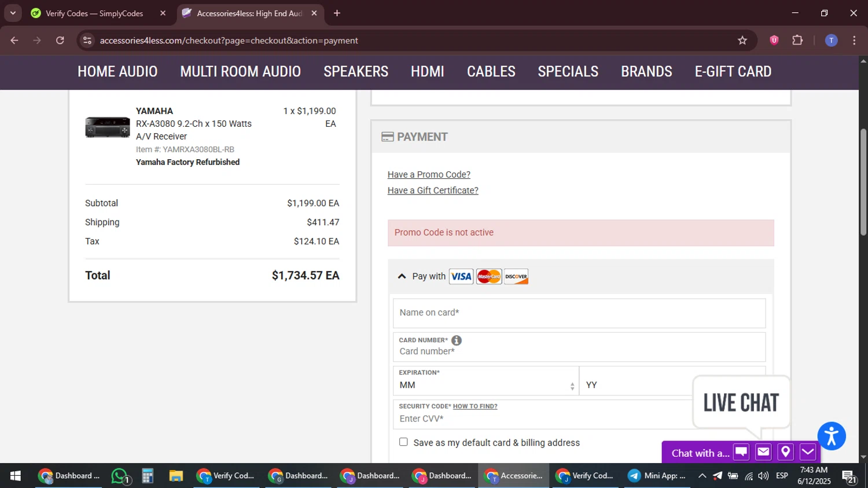Click the network icon in system tray

749,476
